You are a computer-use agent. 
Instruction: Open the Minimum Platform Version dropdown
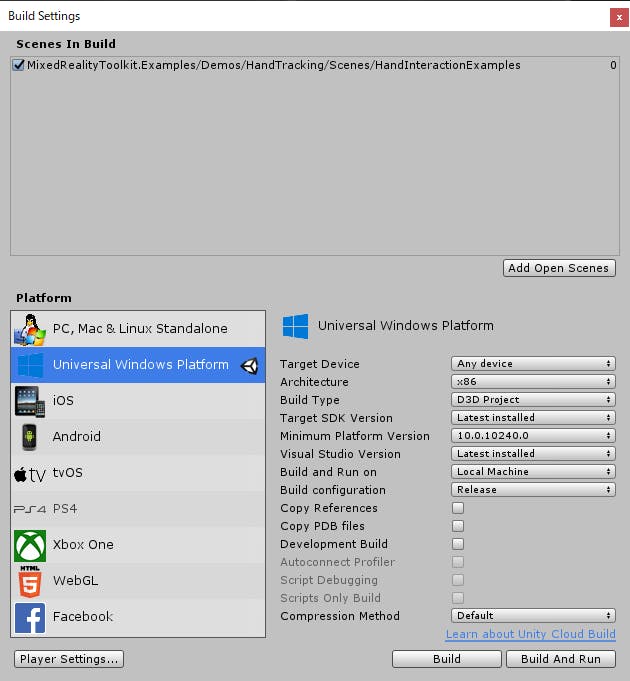(x=533, y=436)
